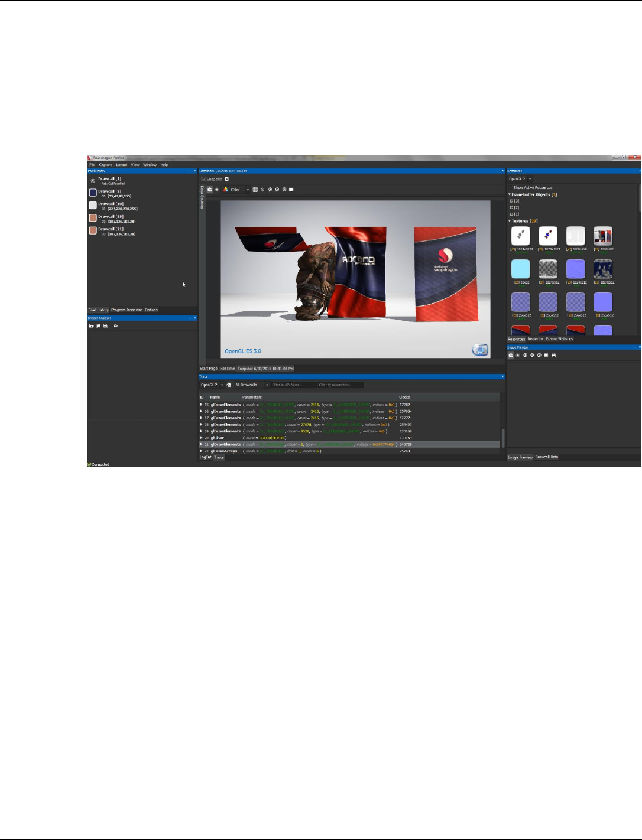
Task: Open the File menu
Action: 92,165
